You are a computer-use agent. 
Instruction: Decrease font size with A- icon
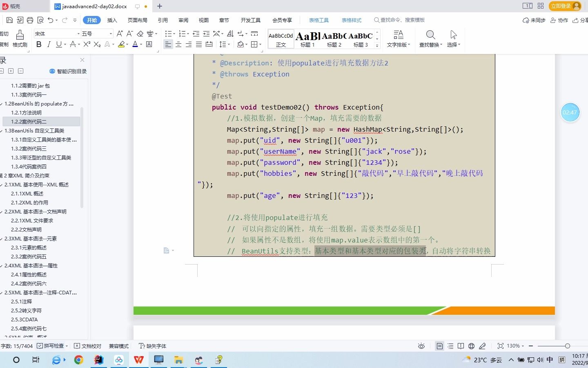coord(129,34)
